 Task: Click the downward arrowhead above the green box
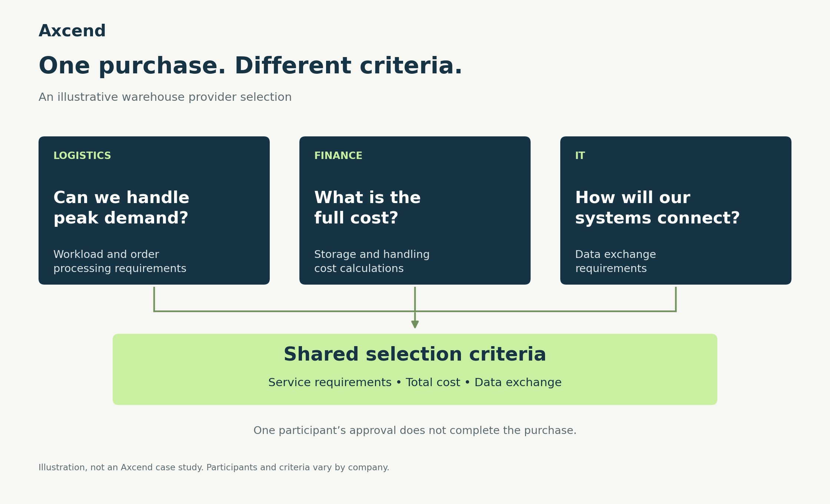pos(415,324)
